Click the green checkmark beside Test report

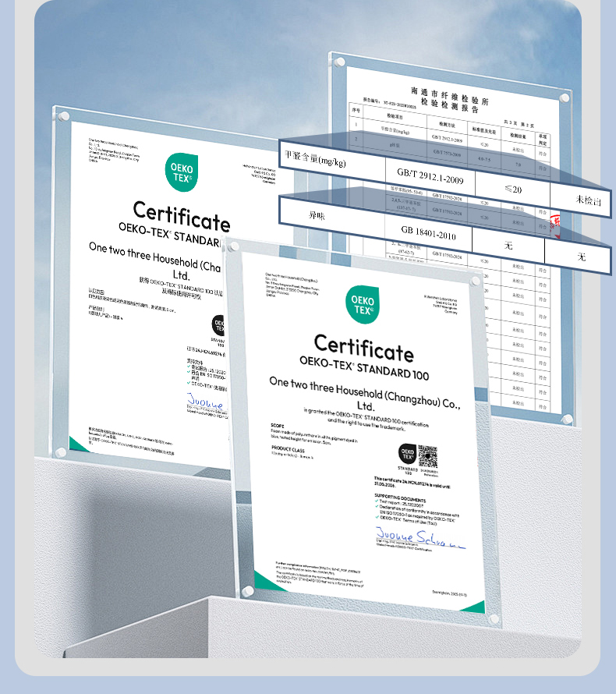point(377,501)
